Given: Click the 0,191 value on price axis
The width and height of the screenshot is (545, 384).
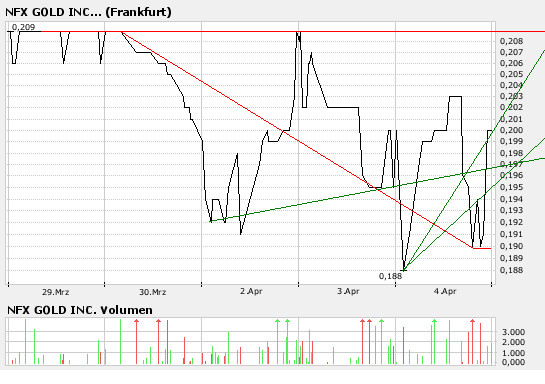Looking at the screenshot, I should tap(511, 234).
